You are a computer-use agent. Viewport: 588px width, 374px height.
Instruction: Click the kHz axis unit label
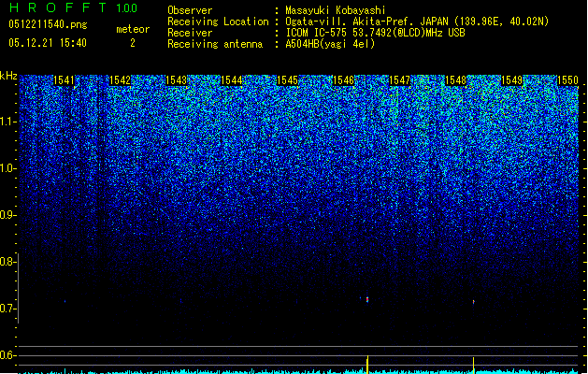click(8, 76)
